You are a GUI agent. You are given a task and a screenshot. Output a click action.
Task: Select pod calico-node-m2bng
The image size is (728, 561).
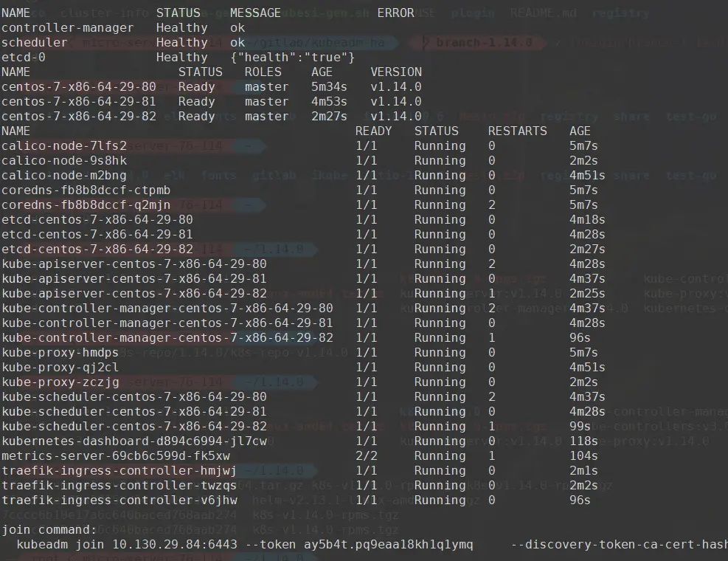[64, 176]
